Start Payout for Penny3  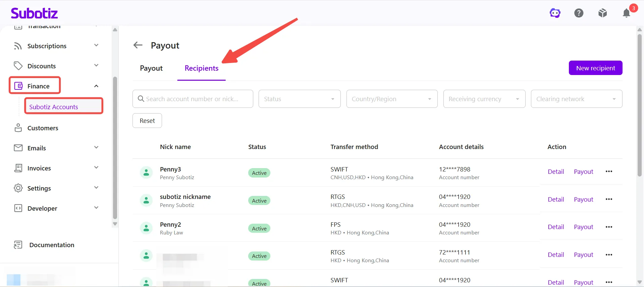click(584, 171)
